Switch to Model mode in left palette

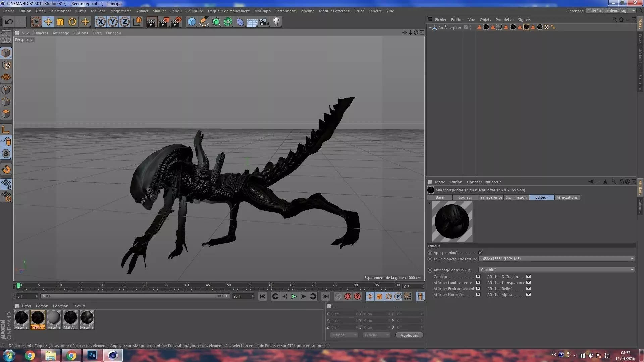6,53
